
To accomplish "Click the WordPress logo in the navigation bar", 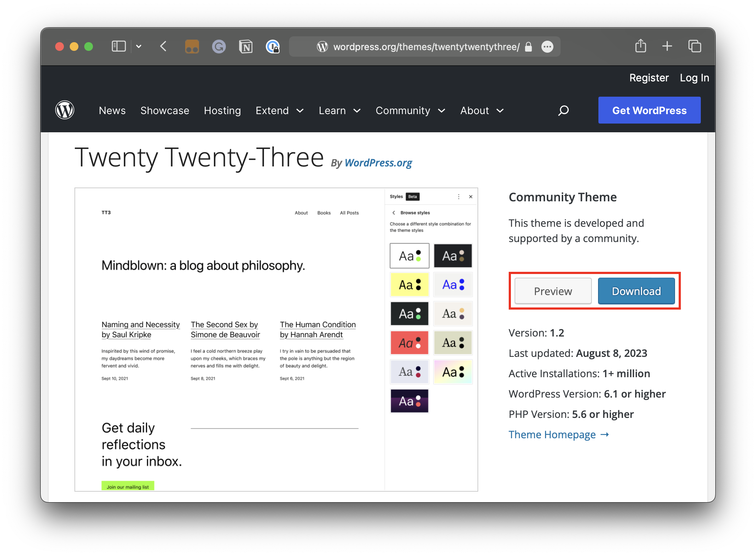I will [65, 110].
